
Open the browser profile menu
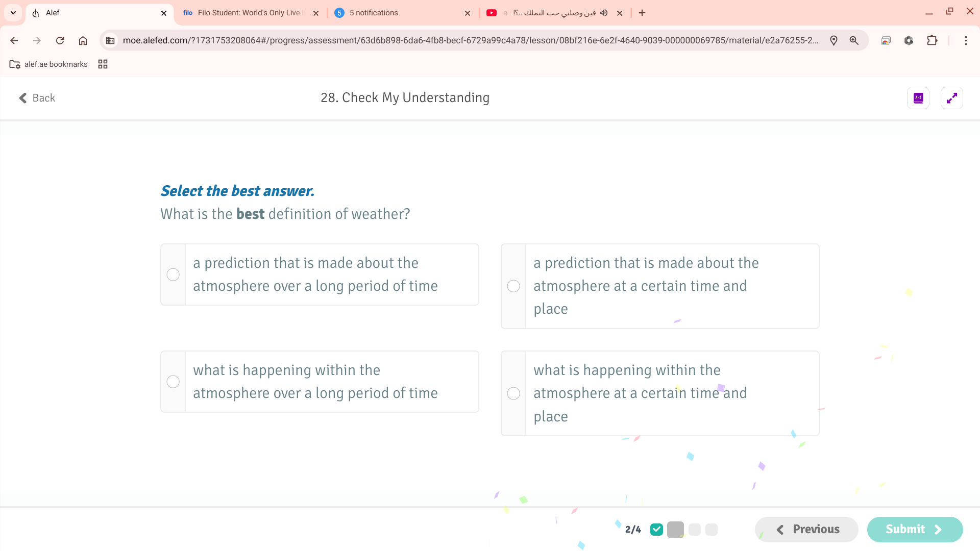pyautogui.click(x=909, y=40)
